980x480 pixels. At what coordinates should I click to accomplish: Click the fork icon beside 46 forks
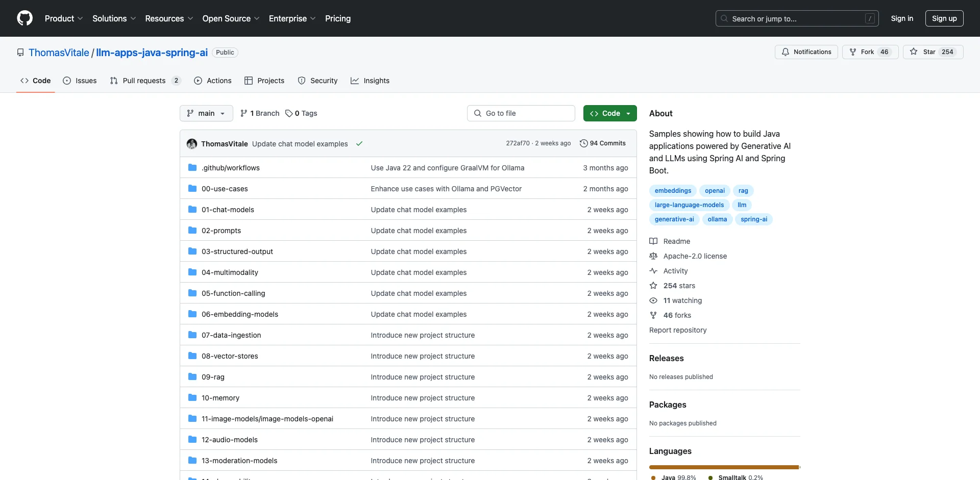(653, 315)
